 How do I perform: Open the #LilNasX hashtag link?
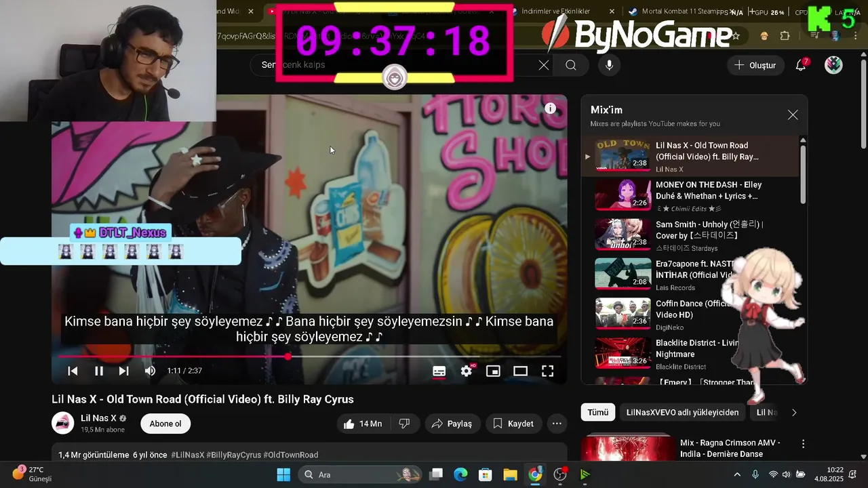coord(187,455)
